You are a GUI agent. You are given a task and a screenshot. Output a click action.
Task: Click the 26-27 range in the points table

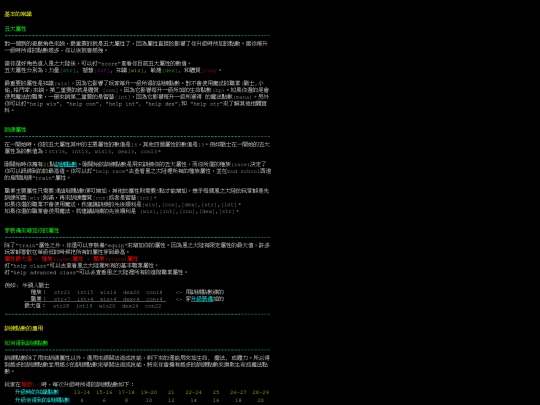click(x=238, y=392)
